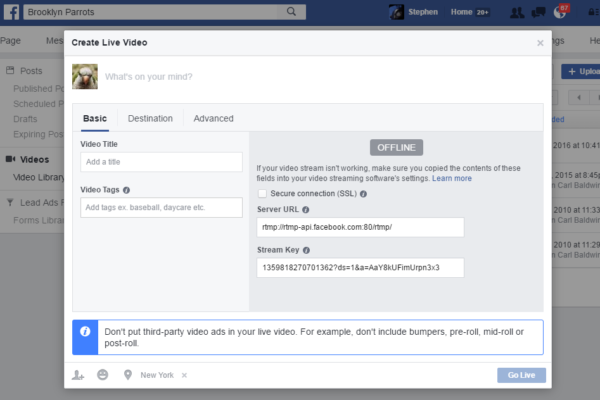Open Video Library in sidebar

[38, 177]
